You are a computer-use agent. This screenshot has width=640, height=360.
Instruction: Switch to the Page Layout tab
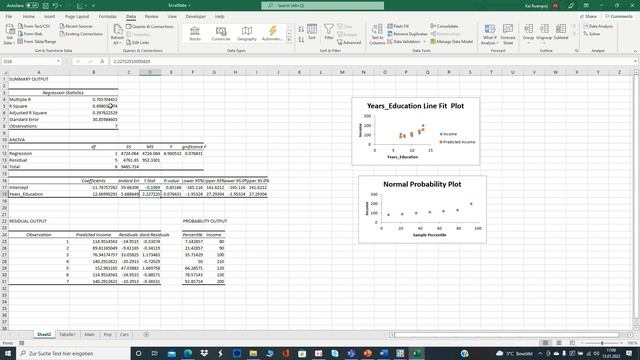coord(77,16)
